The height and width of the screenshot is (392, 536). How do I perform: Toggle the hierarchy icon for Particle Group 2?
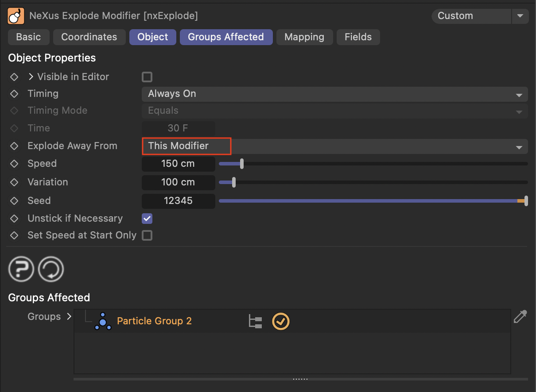255,322
